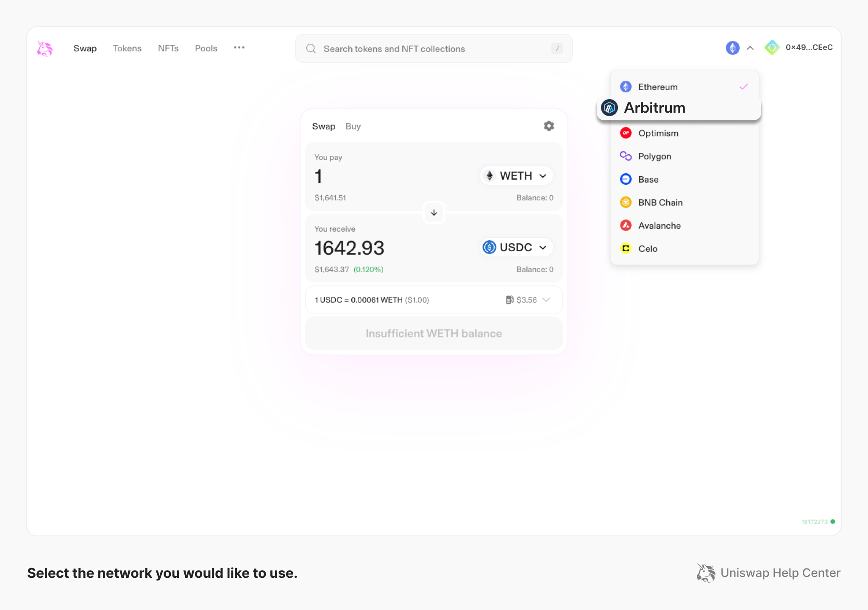The width and height of the screenshot is (868, 610).
Task: Open the Uniswap Help Center
Action: (x=780, y=573)
